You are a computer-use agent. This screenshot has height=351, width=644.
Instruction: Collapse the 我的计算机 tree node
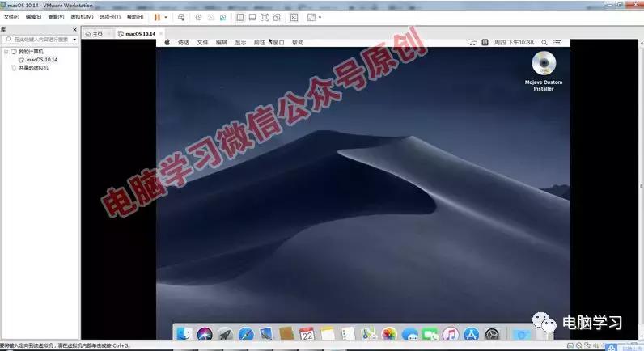tap(6, 52)
